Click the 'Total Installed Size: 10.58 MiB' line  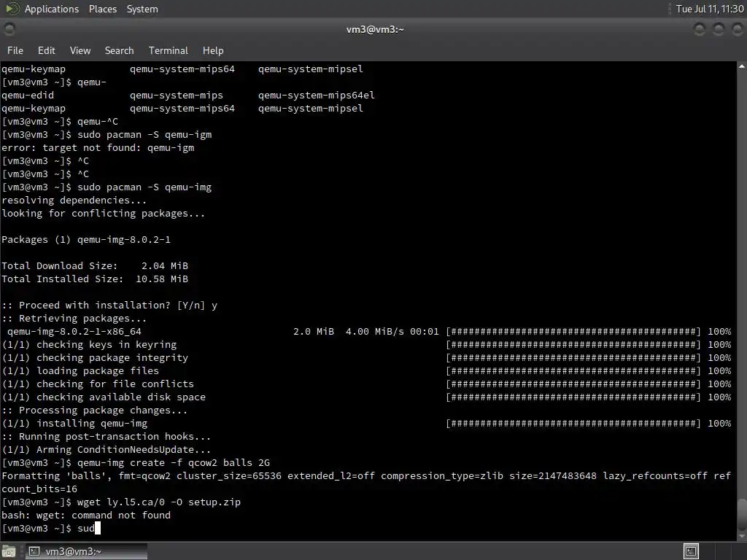tap(95, 279)
